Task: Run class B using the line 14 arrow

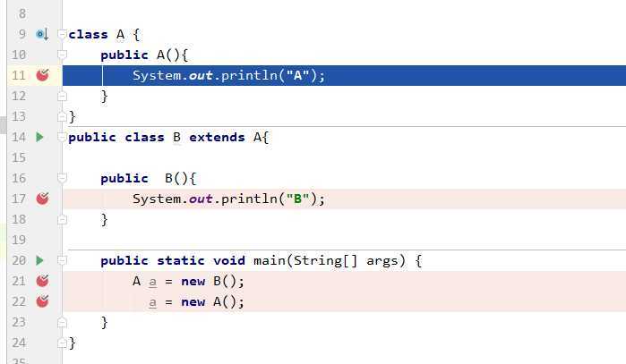Action: coord(39,137)
